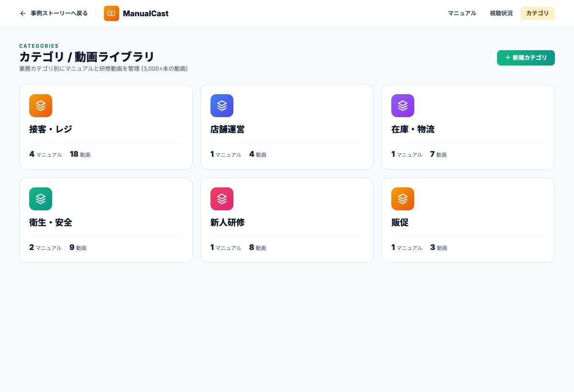
Task: Click 7 動画 count in 在庫・物流 card
Action: 438,154
